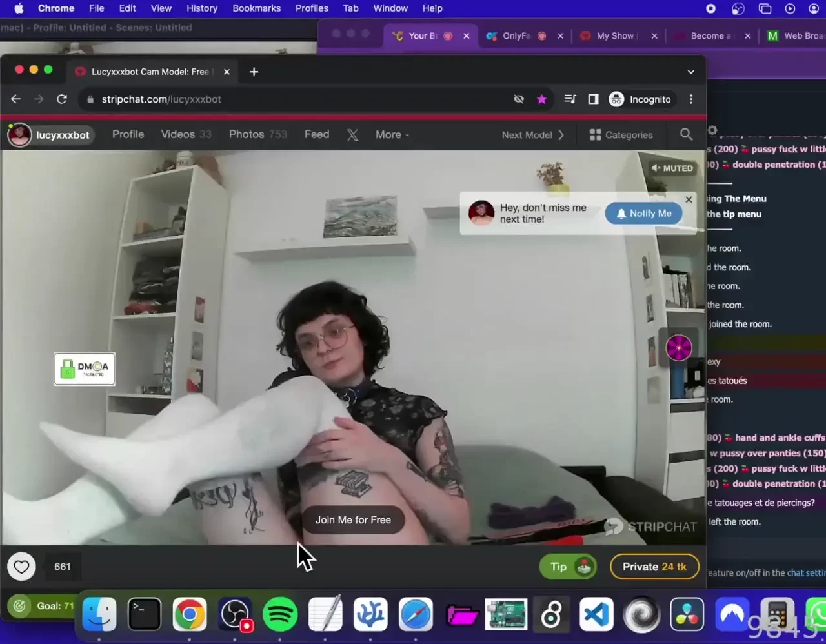Expand the More dropdown in site nav
This screenshot has height=644, width=826.
[x=392, y=134]
